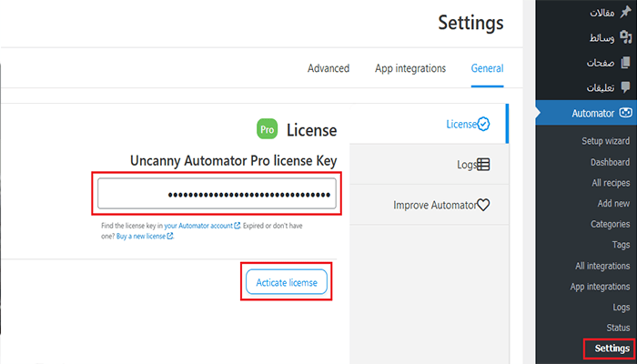
Task: Click the Uncanny Automator Pro license Key label
Action: pos(234,161)
